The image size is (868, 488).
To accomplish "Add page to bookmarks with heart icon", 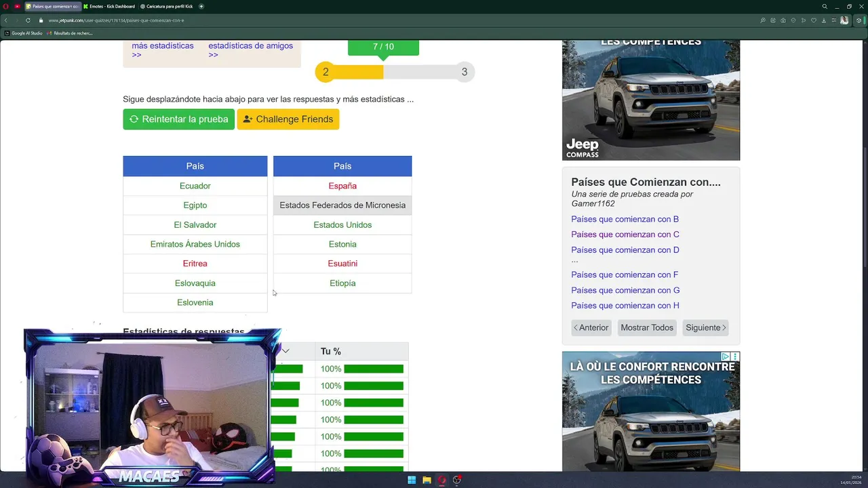I will 814,20.
